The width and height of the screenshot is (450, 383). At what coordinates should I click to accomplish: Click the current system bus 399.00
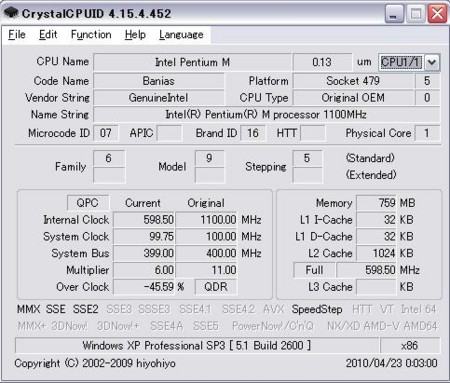(x=144, y=253)
